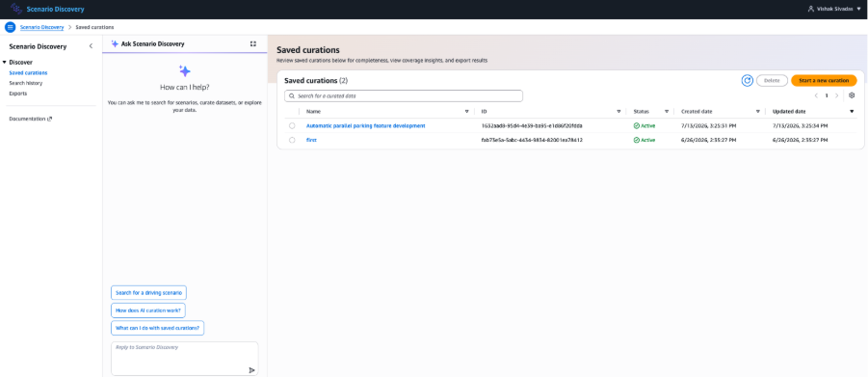Refresh the saved curations table
868x377 pixels.
pos(748,80)
